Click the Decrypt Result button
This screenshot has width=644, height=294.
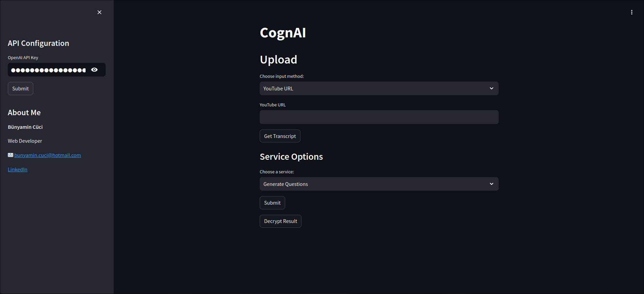(280, 221)
